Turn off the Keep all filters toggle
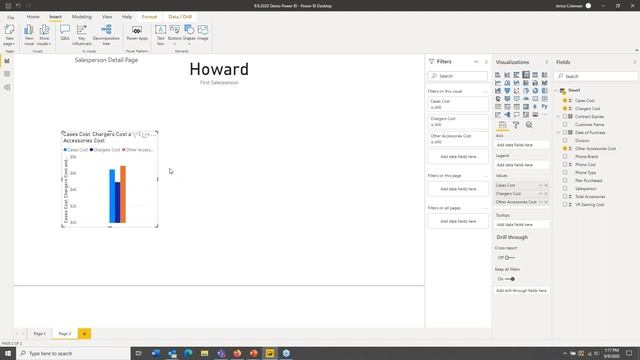This screenshot has height=360, width=640. 509,279
